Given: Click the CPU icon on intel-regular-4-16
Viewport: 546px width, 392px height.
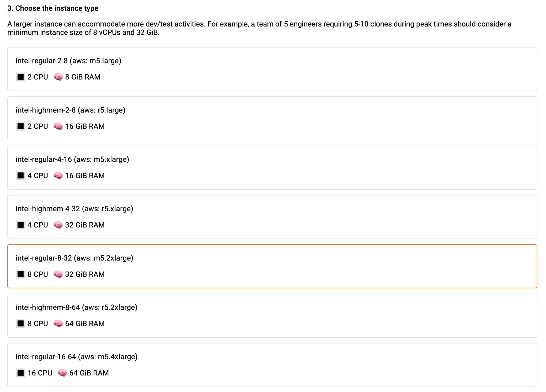Looking at the screenshot, I should pyautogui.click(x=20, y=176).
